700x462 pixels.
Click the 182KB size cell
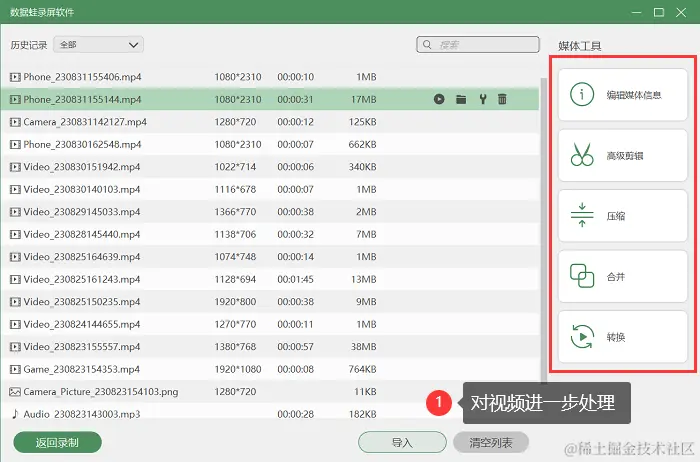point(362,414)
